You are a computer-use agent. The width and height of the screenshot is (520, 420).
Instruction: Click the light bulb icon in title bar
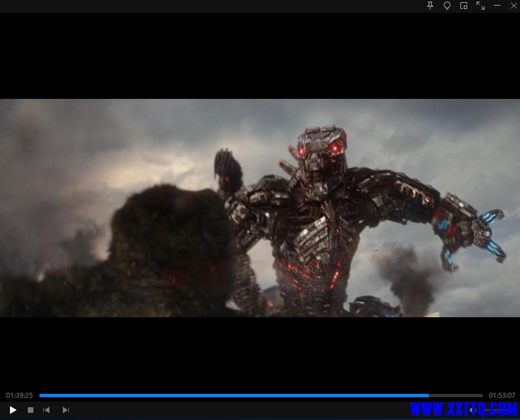(447, 6)
